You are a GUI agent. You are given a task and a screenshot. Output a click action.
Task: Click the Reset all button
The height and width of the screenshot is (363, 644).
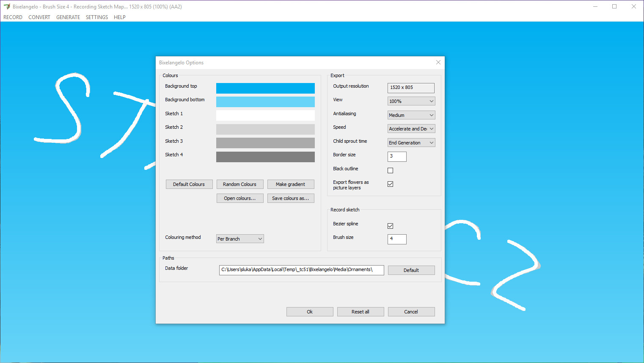pyautogui.click(x=361, y=312)
